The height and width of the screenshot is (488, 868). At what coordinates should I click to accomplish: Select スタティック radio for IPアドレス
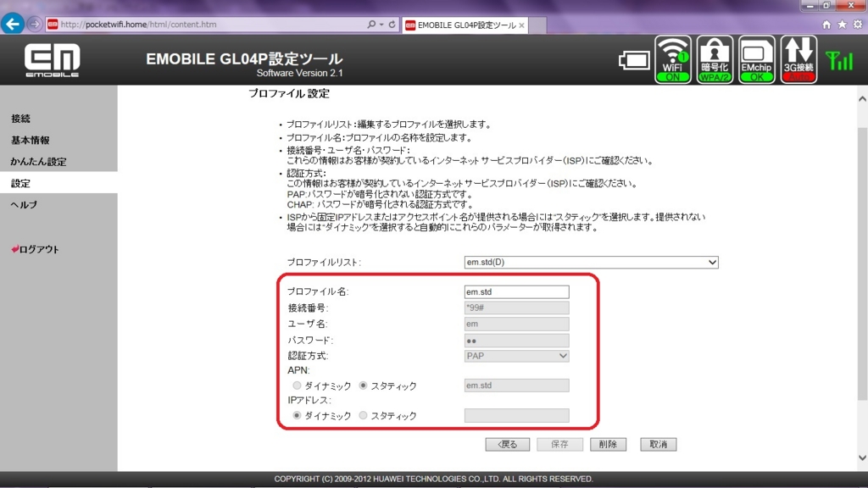(x=363, y=415)
